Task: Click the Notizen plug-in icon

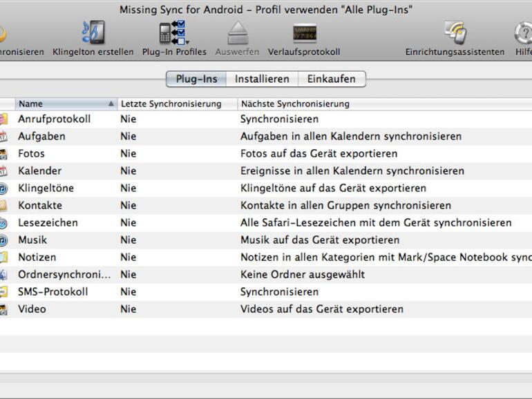Action: (x=3, y=257)
